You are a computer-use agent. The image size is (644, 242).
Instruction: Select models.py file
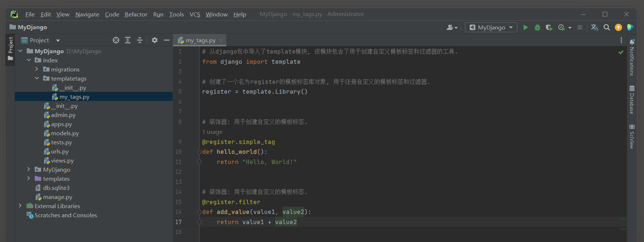61,133
